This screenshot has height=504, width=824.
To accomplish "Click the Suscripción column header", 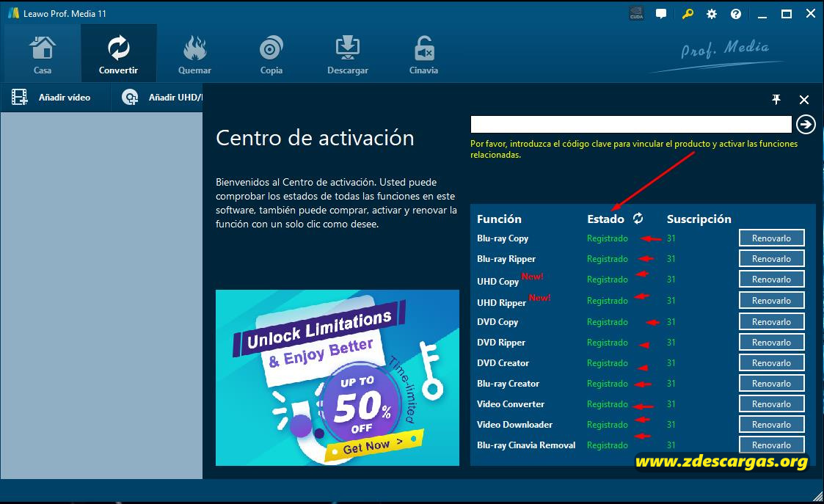I will (x=699, y=219).
